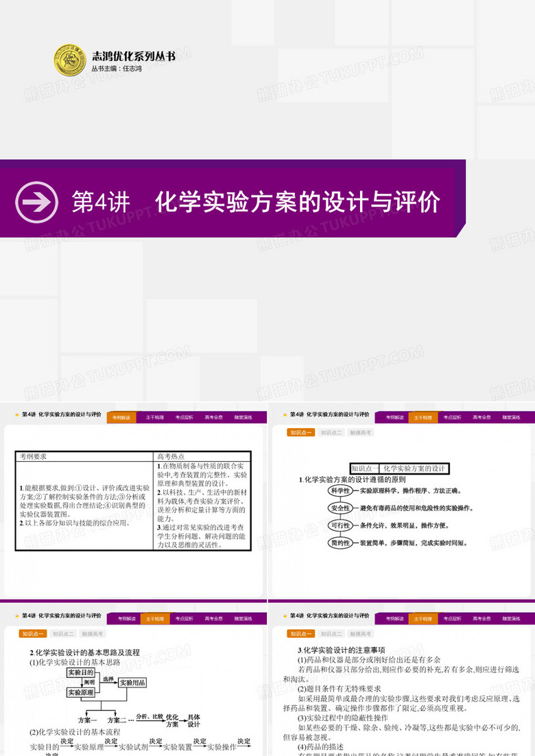Screen dimensions: 535x756
Task: Click the 考纲要求 table header cell
Action: (x=85, y=457)
